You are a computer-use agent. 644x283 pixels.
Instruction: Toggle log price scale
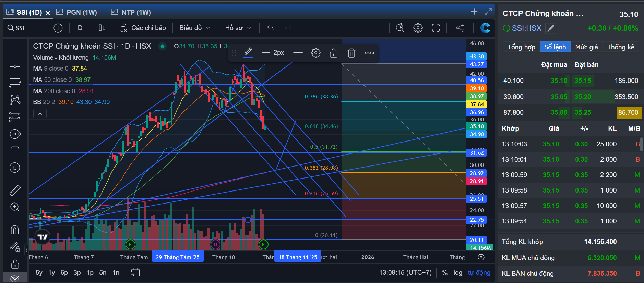point(458,273)
